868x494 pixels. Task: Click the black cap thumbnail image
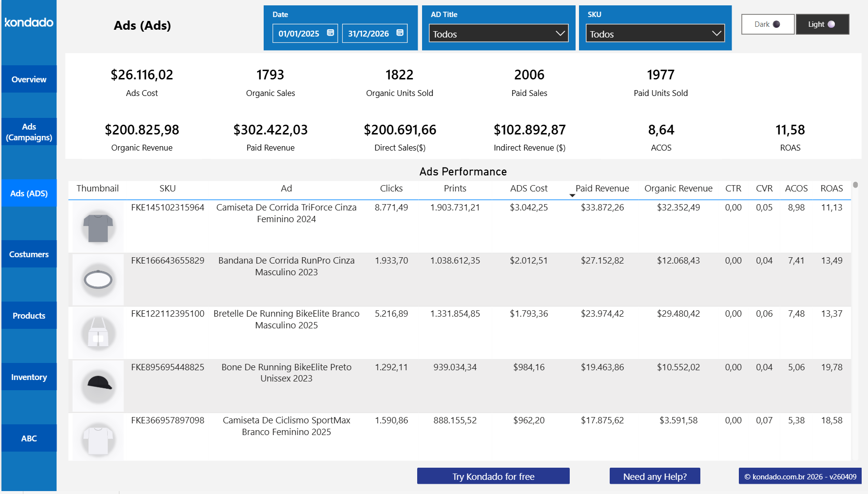click(97, 386)
